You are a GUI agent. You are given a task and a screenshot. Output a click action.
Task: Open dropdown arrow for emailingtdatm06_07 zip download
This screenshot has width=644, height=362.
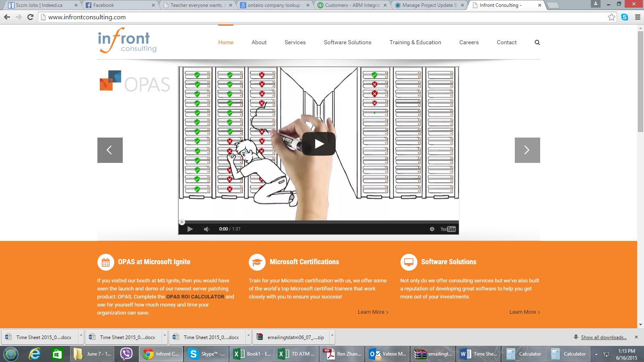point(332,337)
